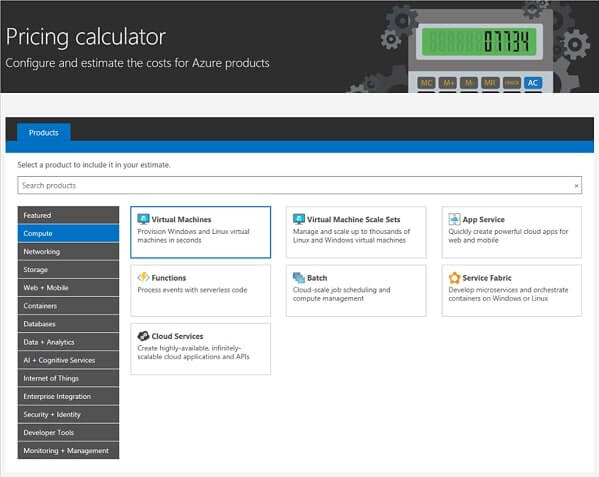The width and height of the screenshot is (599, 477).
Task: Click the Service Fabric orange icon
Action: (454, 277)
